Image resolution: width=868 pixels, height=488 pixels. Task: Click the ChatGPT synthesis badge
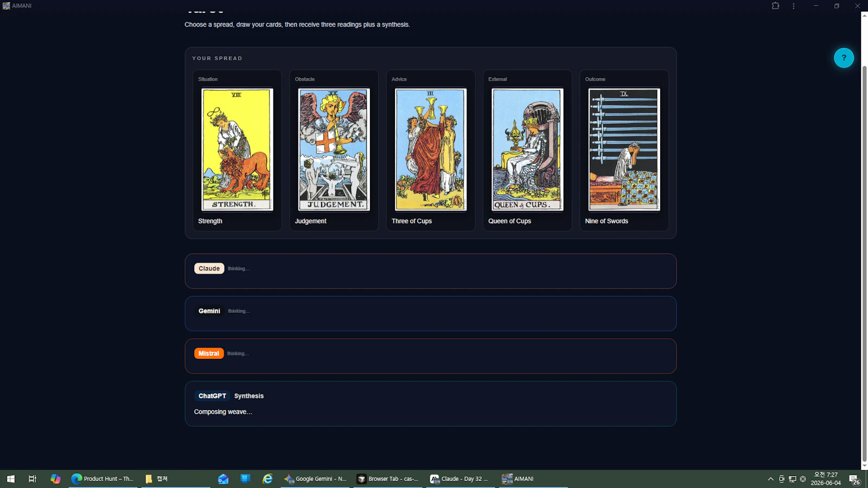212,396
